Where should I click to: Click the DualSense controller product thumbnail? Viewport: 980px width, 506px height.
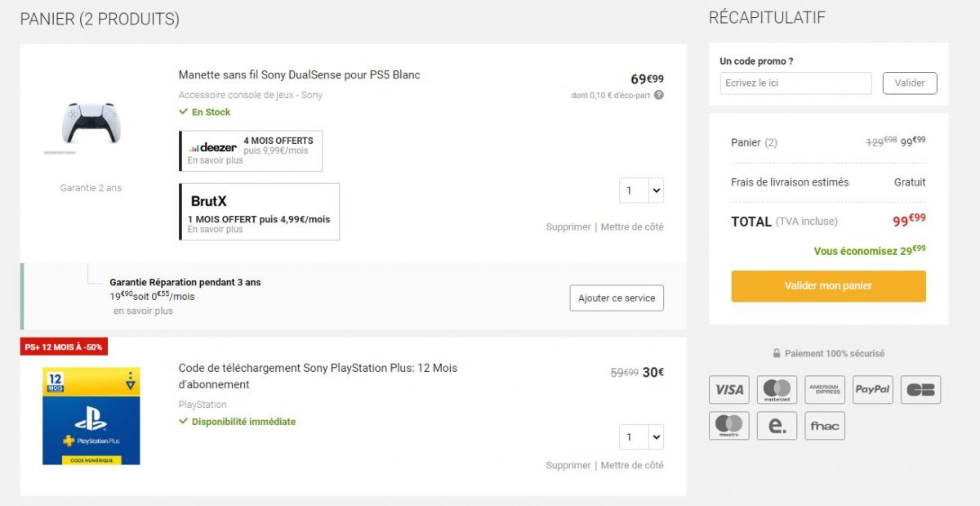[x=90, y=124]
